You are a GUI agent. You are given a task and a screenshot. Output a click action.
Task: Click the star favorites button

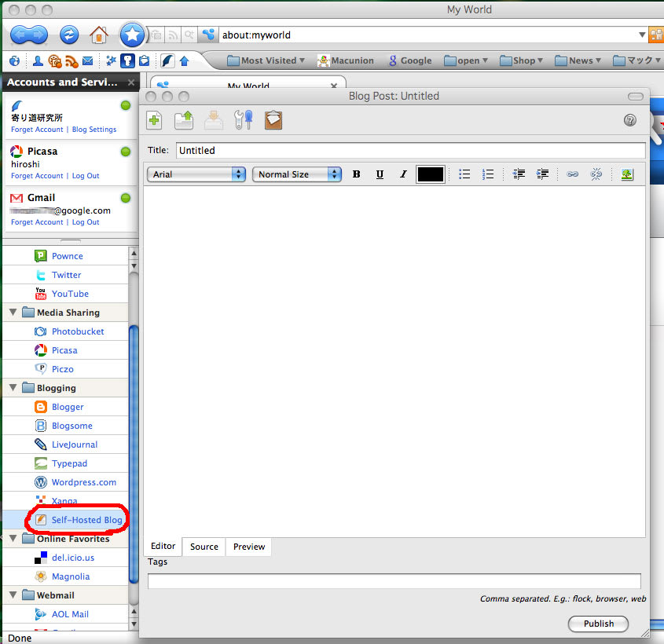pyautogui.click(x=132, y=35)
